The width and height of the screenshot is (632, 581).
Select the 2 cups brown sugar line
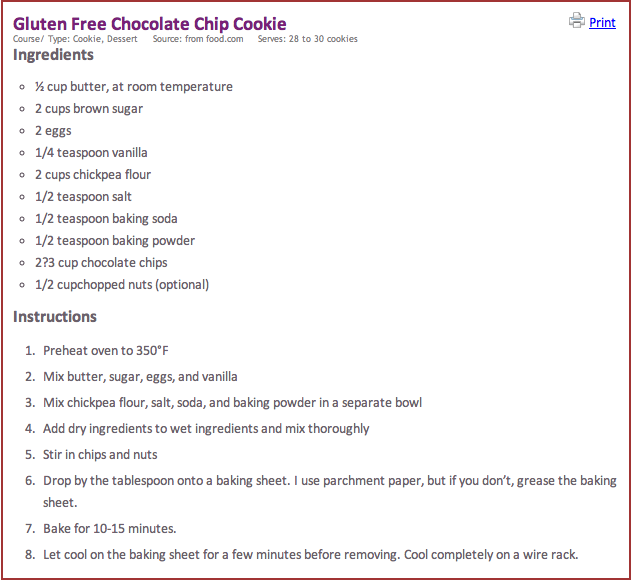click(89, 109)
